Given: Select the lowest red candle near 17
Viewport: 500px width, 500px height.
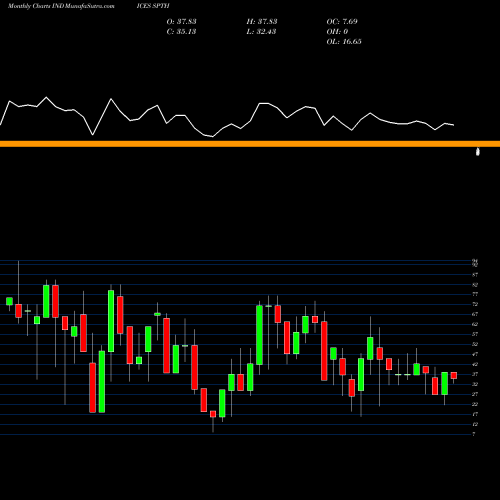Looking at the screenshot, I should point(213,414).
